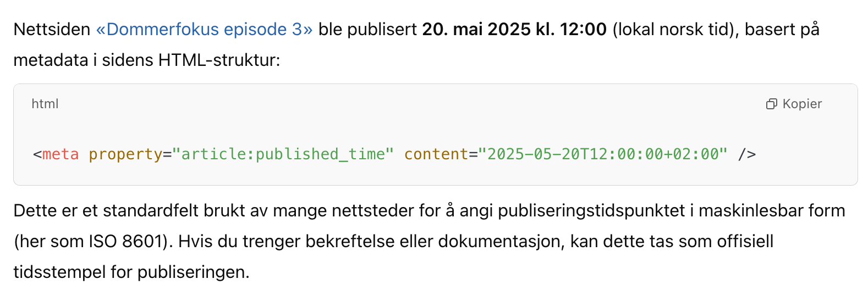The width and height of the screenshot is (868, 290).
Task: Click the red meta tag name
Action: point(61,154)
